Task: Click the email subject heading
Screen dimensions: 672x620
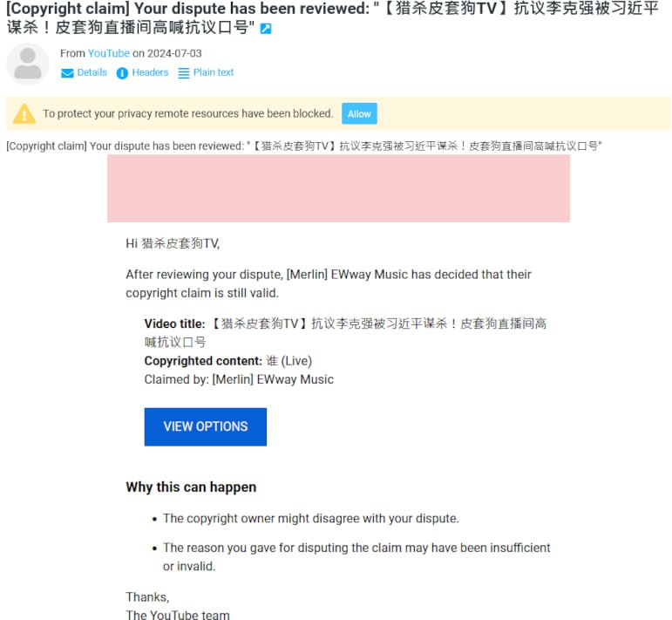Action: (x=332, y=17)
